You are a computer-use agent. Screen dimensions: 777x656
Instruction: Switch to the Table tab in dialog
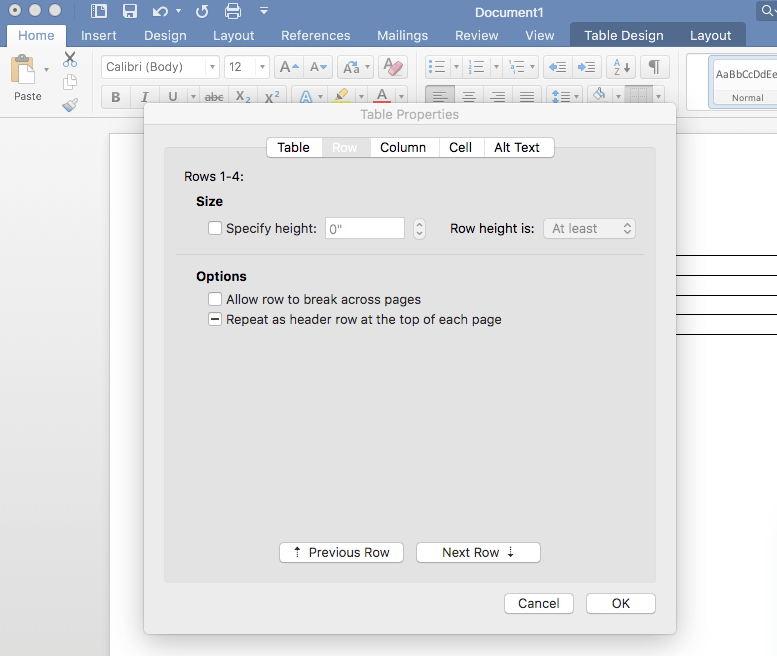pos(294,147)
